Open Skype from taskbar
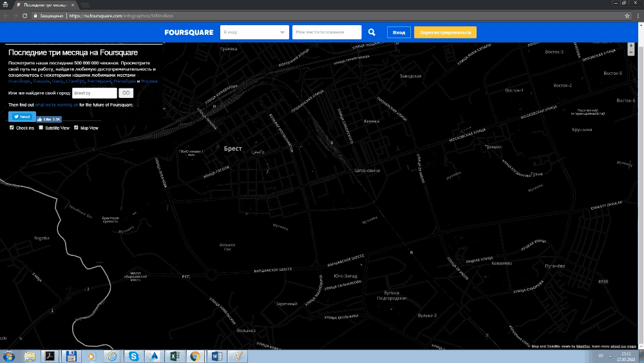This screenshot has height=363, width=644. coord(133,356)
